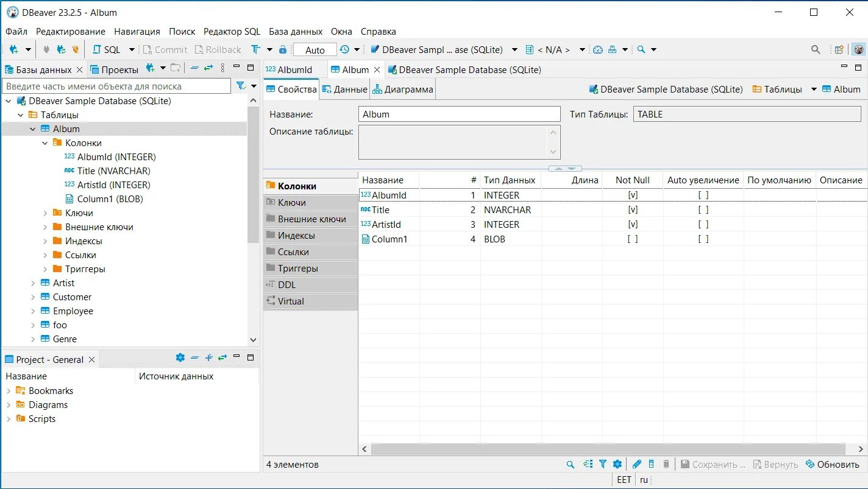868x489 pixels.
Task: Click the filter funnel in columns bottom toolbar
Action: [x=602, y=464]
